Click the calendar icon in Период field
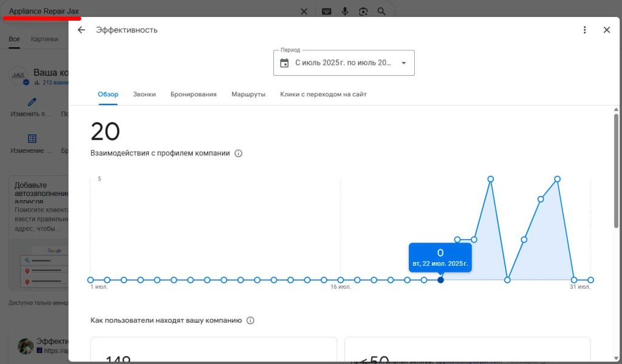 (x=284, y=63)
